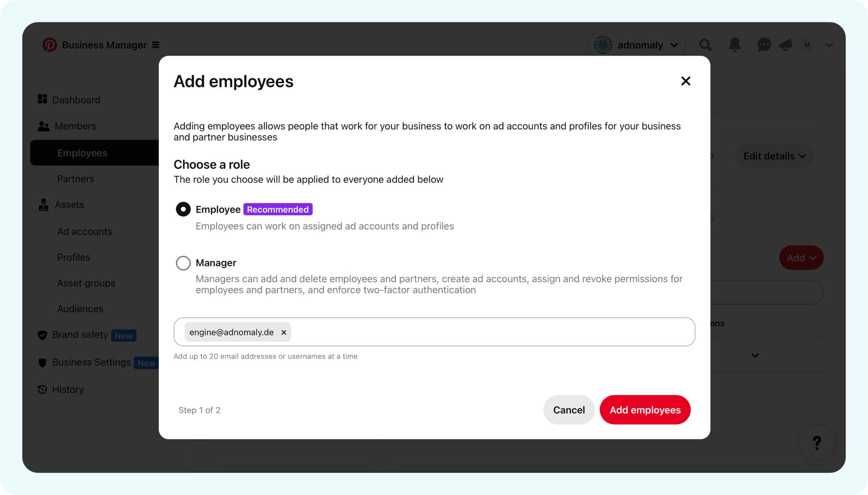Click the Pinterest logo icon
Viewport: 868px width, 495px height.
[50, 45]
